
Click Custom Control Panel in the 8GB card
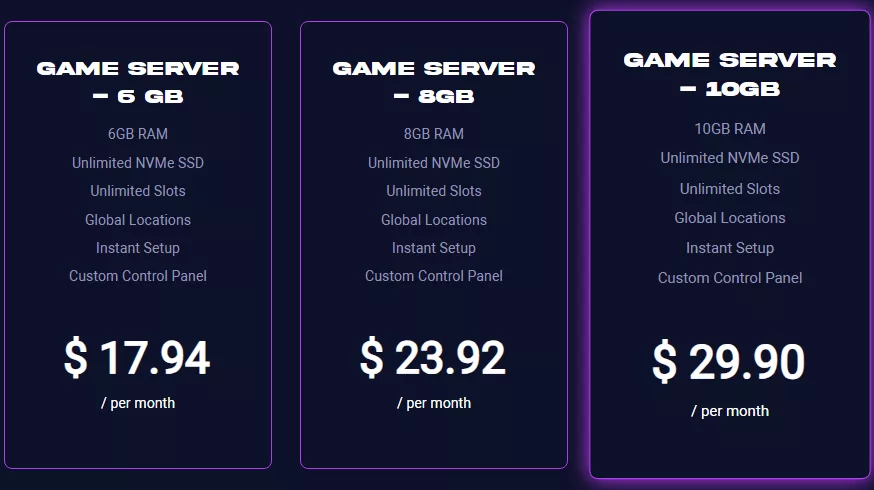point(434,276)
